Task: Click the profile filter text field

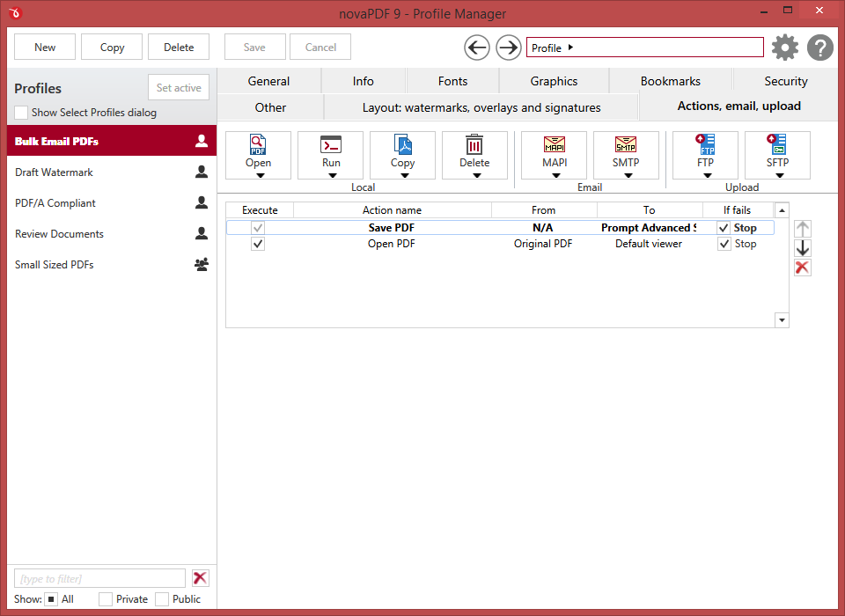Action: point(99,578)
